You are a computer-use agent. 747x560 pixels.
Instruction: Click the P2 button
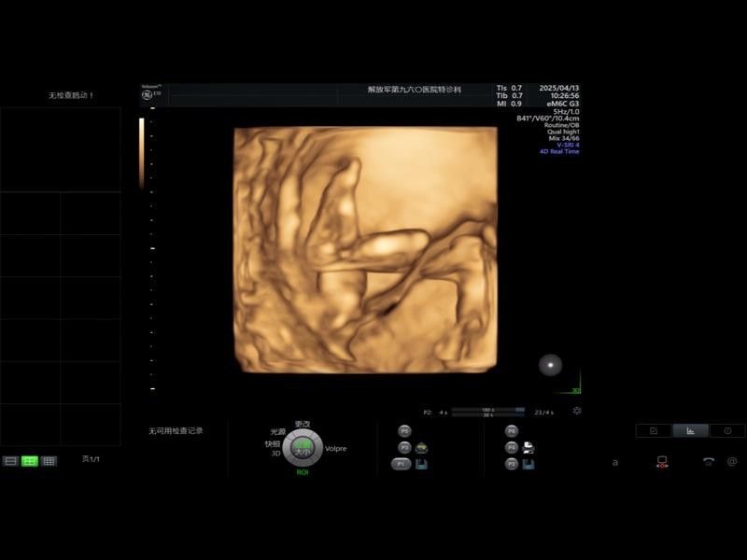(511, 464)
